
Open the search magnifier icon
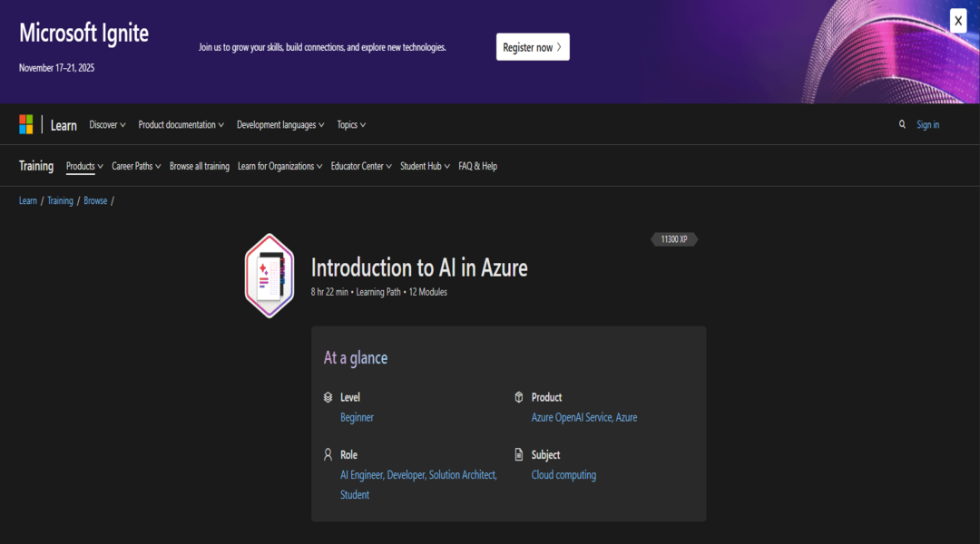tap(902, 124)
